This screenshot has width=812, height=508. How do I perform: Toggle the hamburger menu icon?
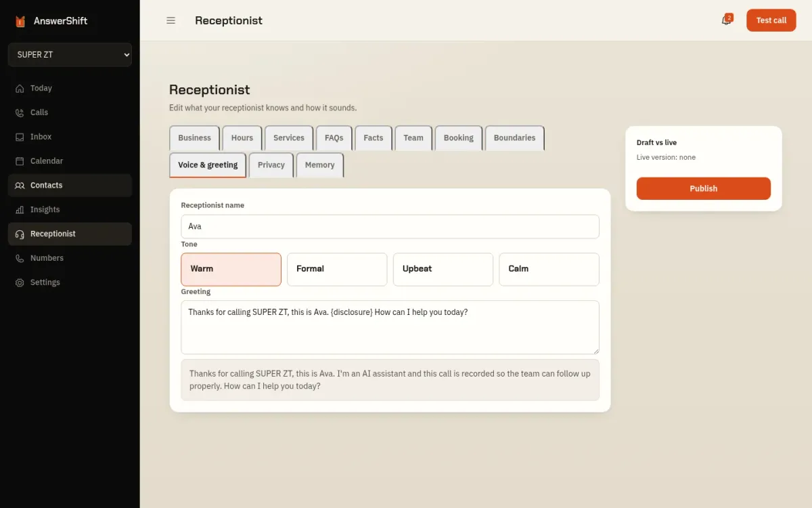171,20
